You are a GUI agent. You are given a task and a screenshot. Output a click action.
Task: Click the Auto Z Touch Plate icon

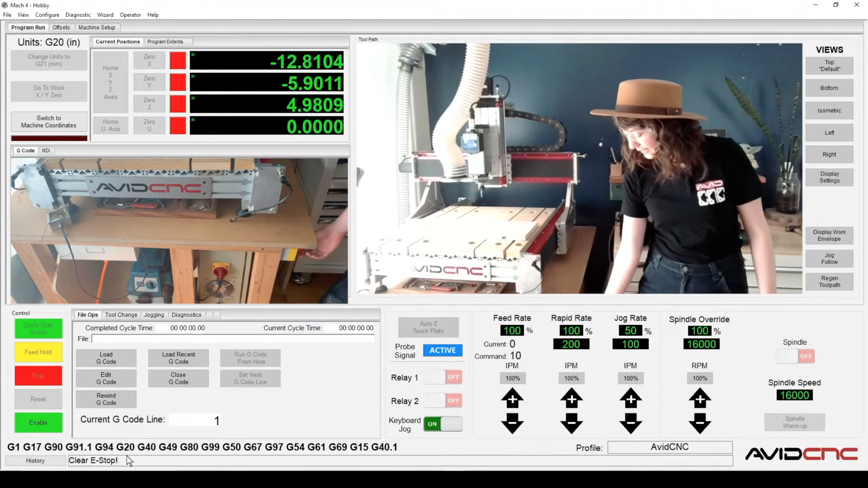pyautogui.click(x=428, y=327)
